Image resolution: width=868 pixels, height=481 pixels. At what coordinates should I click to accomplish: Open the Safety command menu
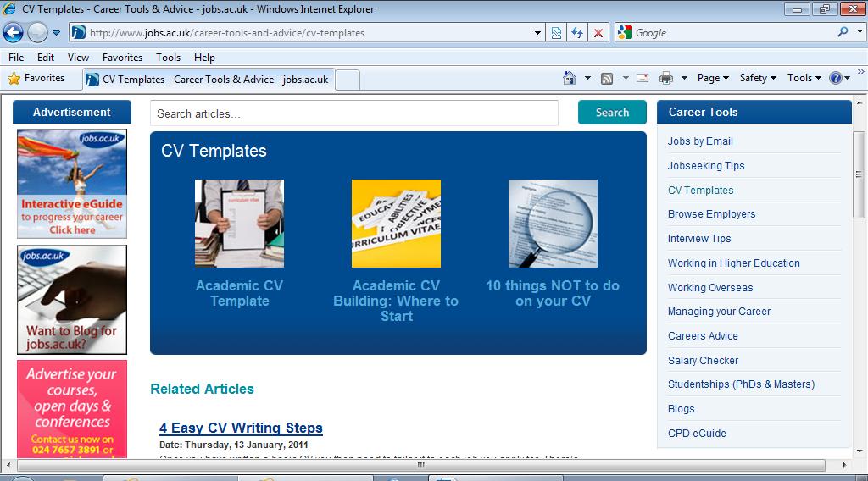(x=758, y=78)
